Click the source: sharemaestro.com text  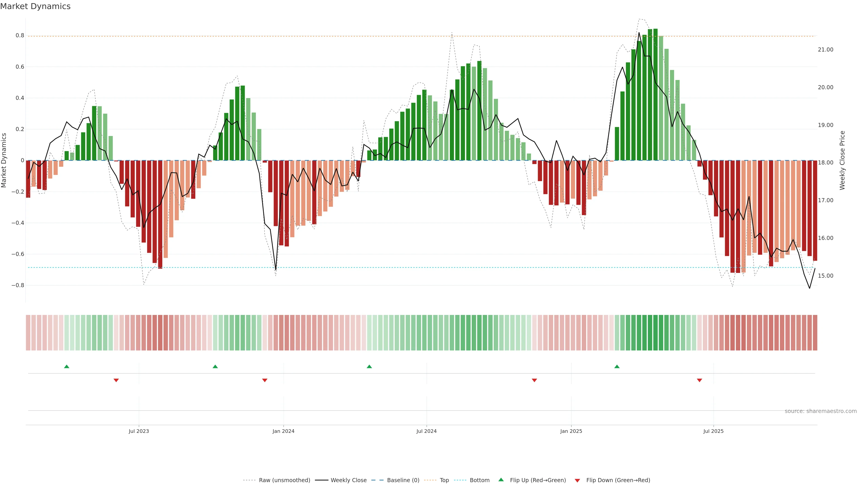(821, 411)
